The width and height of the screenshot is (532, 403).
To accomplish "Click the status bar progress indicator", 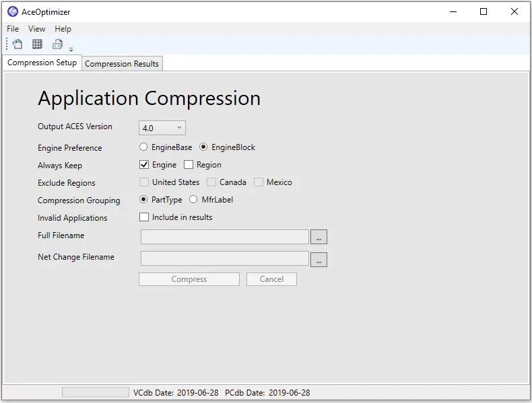I will click(x=96, y=392).
